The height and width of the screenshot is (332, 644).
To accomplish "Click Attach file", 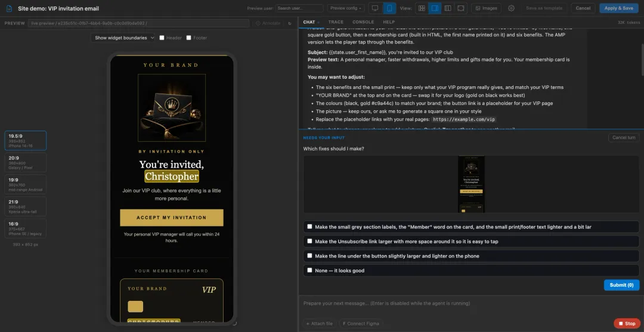I will (x=319, y=324).
